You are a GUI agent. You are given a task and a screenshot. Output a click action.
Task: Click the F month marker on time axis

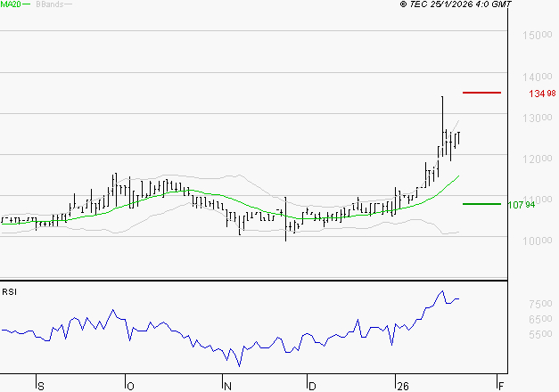[x=501, y=386]
